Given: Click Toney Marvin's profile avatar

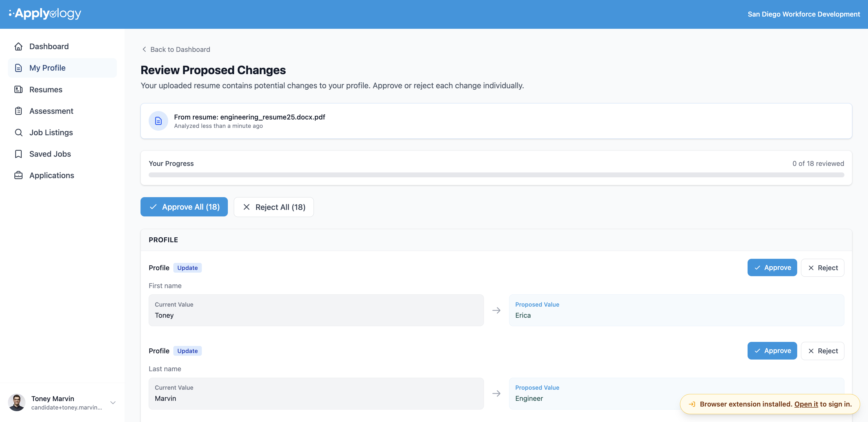Looking at the screenshot, I should click(x=17, y=402).
